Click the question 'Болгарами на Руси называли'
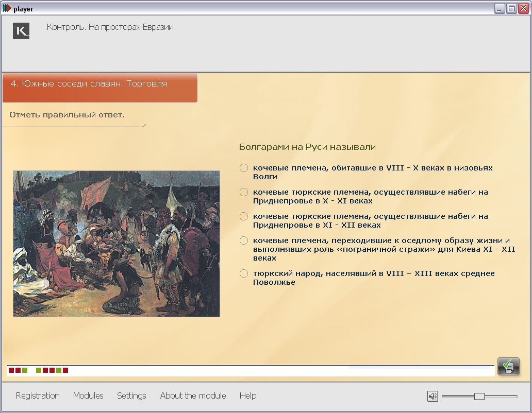This screenshot has width=532, height=413. point(307,147)
